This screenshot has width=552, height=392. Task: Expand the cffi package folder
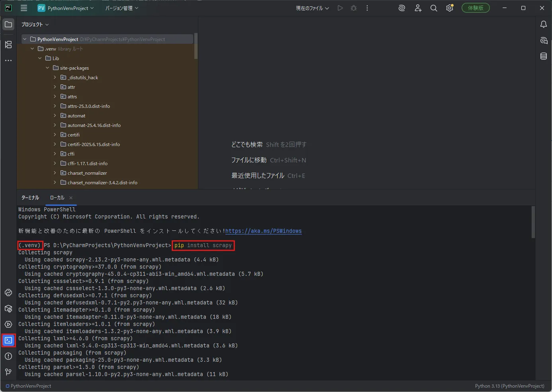pos(55,154)
